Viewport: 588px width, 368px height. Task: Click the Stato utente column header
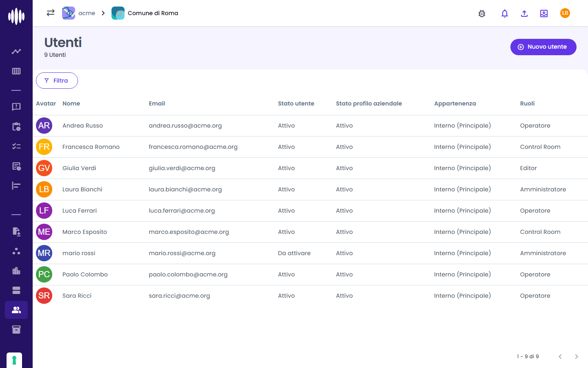click(x=296, y=103)
